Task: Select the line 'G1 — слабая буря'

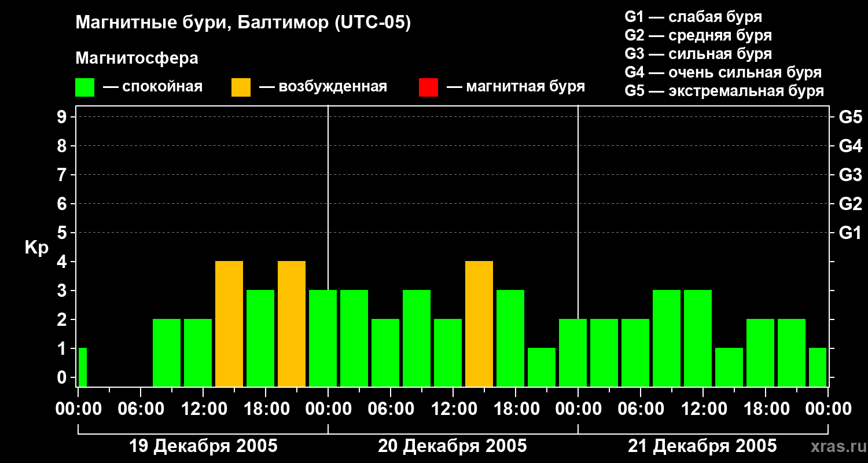Action: [x=693, y=17]
